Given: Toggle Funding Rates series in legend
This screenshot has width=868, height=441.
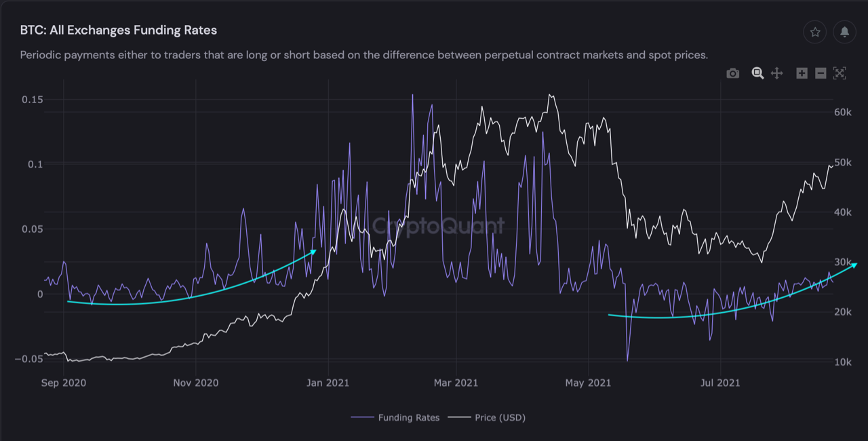Looking at the screenshot, I should click(408, 417).
